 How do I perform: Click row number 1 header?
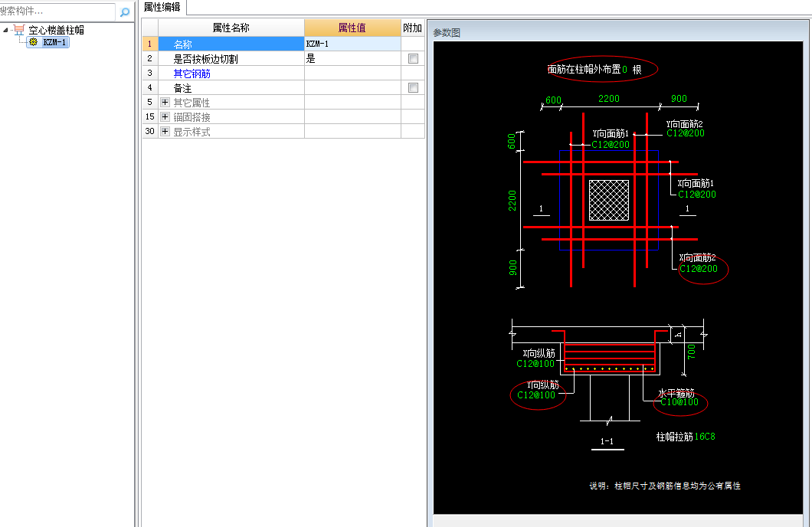(x=149, y=44)
